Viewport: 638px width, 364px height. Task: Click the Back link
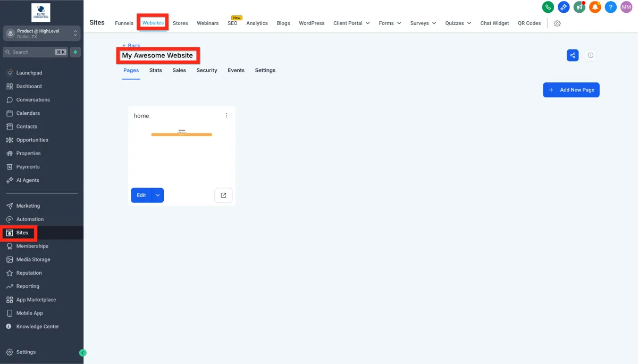(131, 46)
